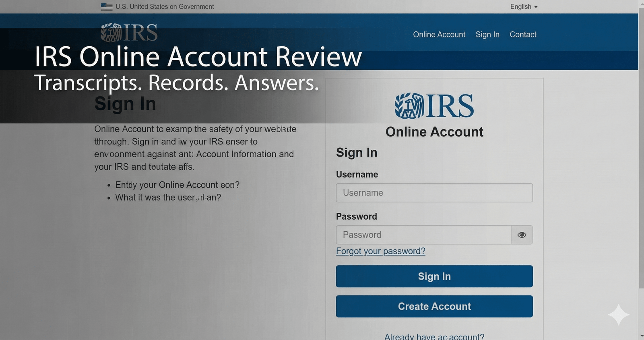This screenshot has height=340, width=644.
Task: Click the Password label above the field
Action: pyautogui.click(x=357, y=216)
